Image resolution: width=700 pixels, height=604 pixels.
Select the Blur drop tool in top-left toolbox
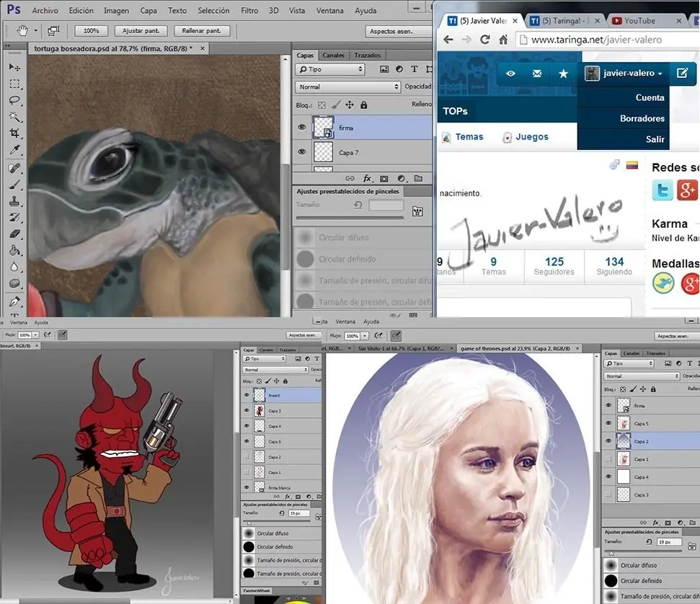[14, 267]
